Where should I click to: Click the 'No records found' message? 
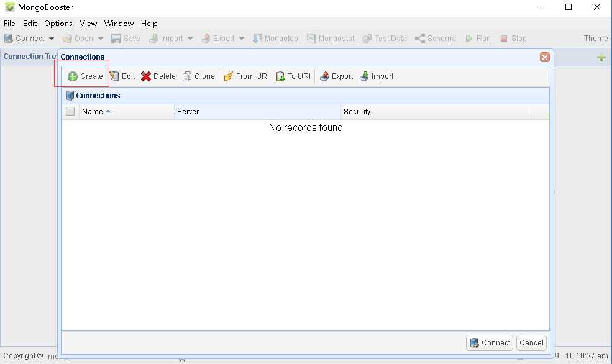coord(306,127)
